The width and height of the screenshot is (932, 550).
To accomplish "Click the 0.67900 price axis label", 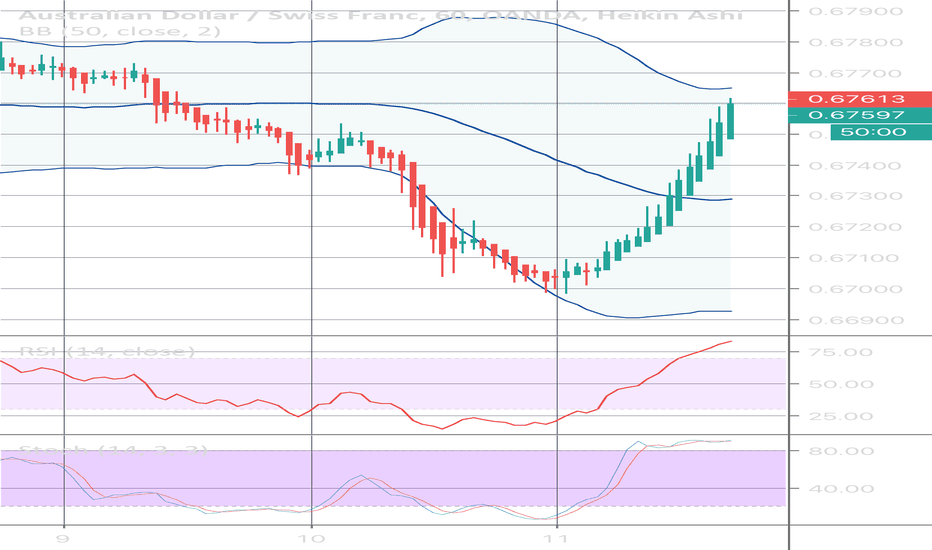I will [x=856, y=11].
